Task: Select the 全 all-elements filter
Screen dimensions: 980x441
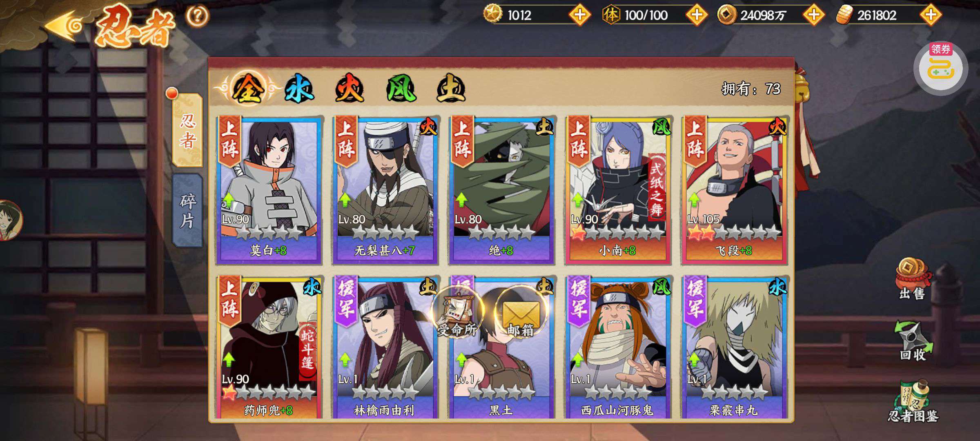Action: pyautogui.click(x=247, y=89)
